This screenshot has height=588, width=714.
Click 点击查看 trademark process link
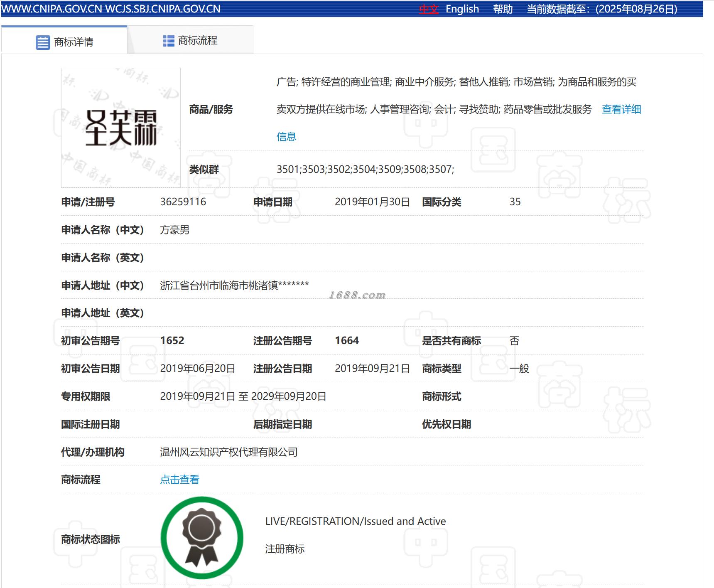[180, 480]
